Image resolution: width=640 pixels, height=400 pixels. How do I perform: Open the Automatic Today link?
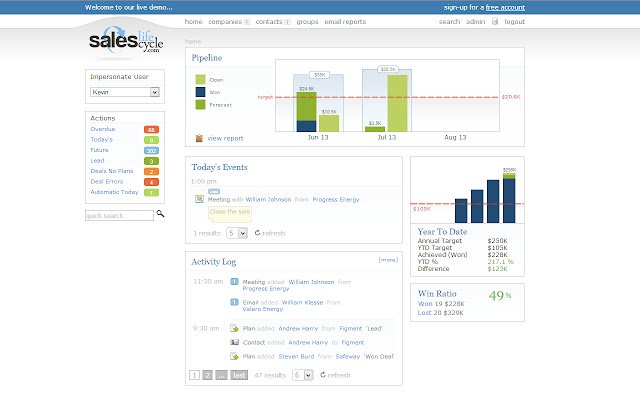click(x=114, y=192)
